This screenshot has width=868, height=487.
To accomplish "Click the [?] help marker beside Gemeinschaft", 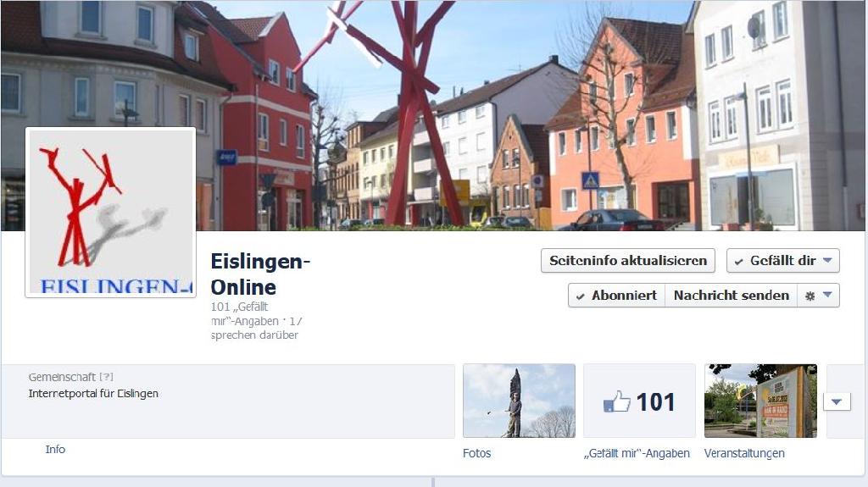I will [106, 377].
